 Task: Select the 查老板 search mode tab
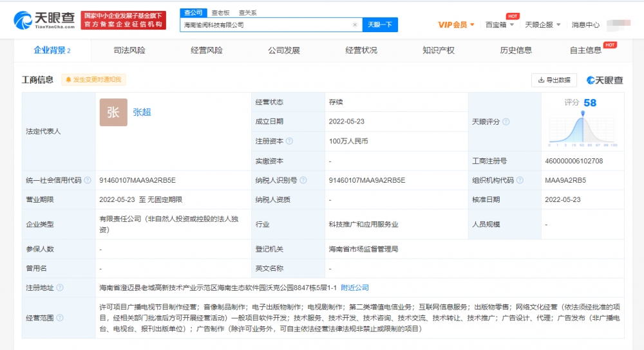tap(220, 12)
